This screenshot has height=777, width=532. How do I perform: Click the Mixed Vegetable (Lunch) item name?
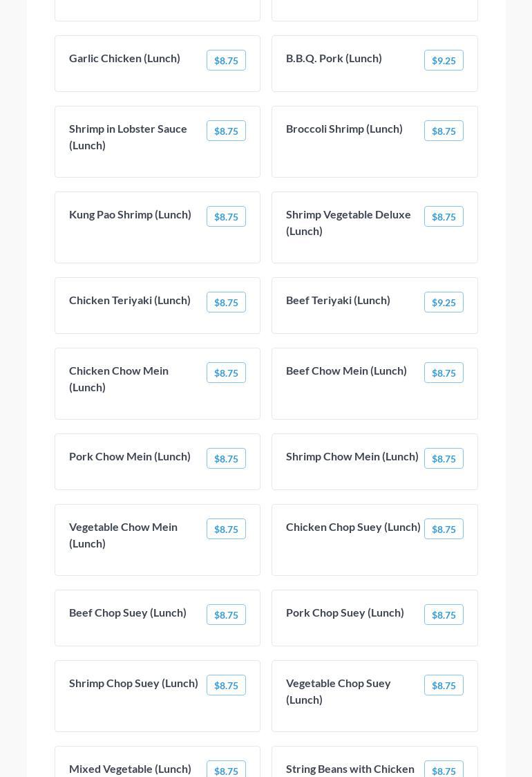(130, 769)
